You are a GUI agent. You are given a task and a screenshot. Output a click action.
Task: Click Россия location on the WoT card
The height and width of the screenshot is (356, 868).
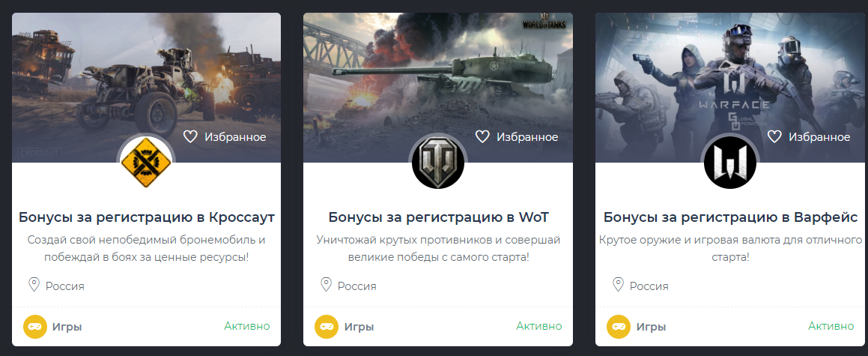[x=357, y=286]
